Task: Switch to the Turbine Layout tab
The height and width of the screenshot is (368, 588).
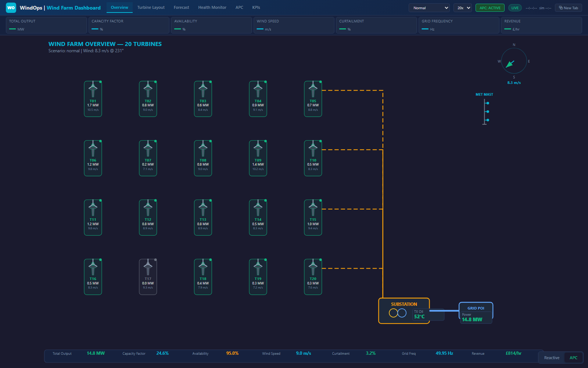Action: click(151, 7)
